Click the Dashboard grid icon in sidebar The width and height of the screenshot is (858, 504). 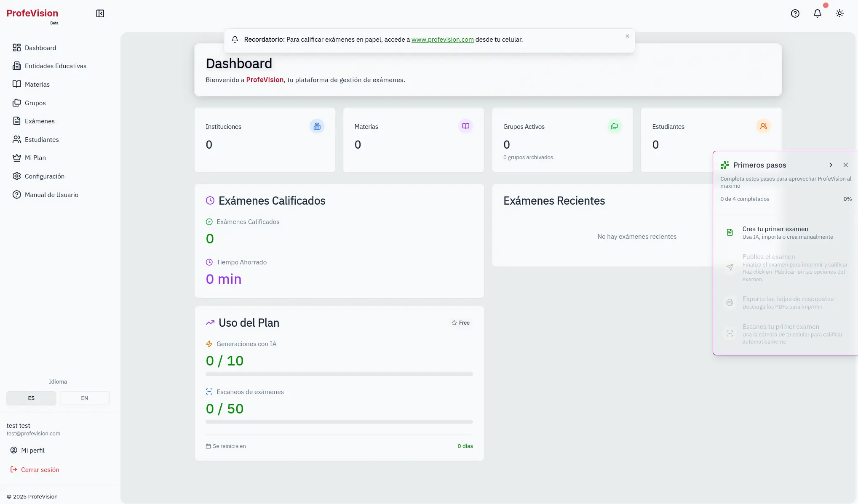point(17,48)
